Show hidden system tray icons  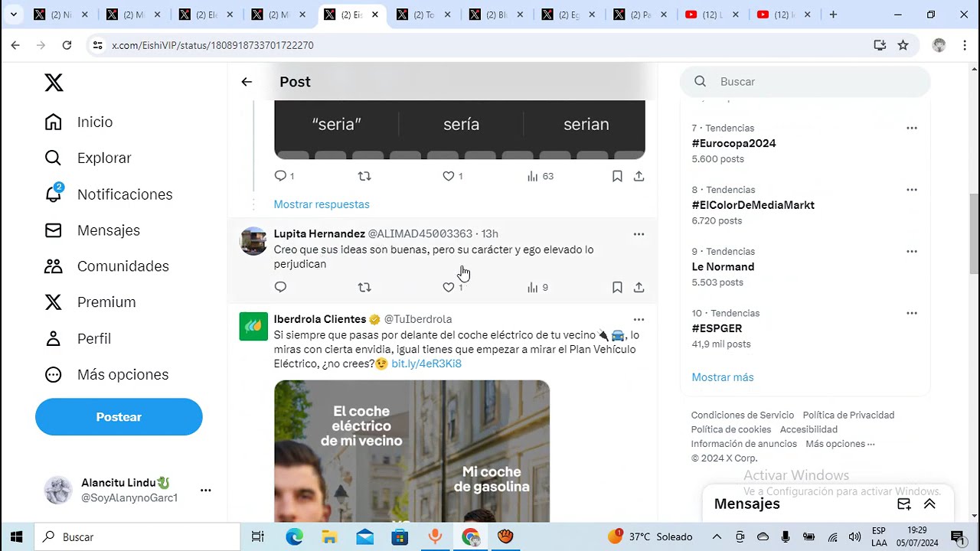point(717,536)
